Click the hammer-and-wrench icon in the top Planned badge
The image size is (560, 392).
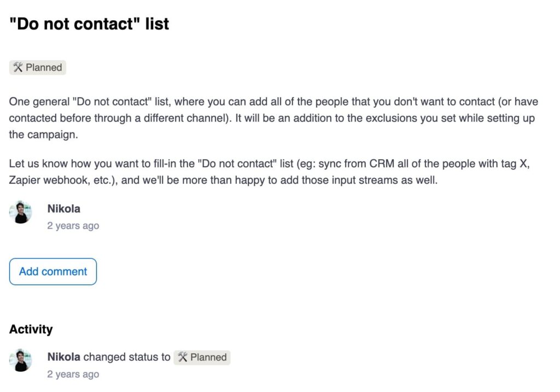coord(17,68)
